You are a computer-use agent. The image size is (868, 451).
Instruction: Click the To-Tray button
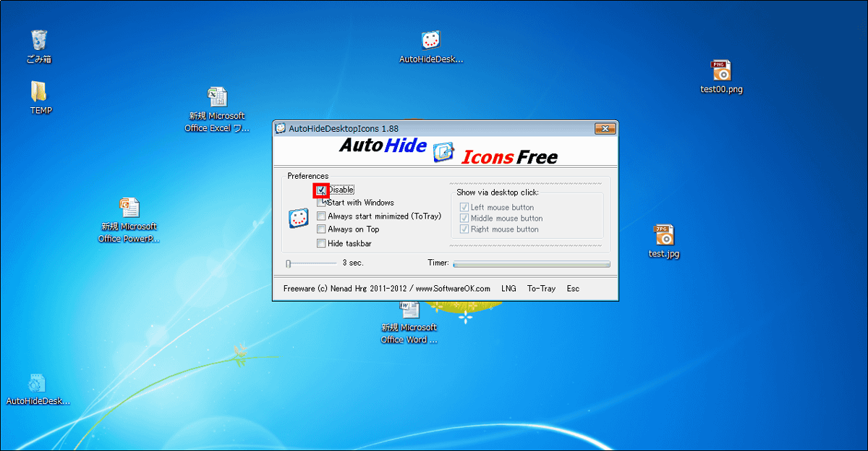pos(541,288)
